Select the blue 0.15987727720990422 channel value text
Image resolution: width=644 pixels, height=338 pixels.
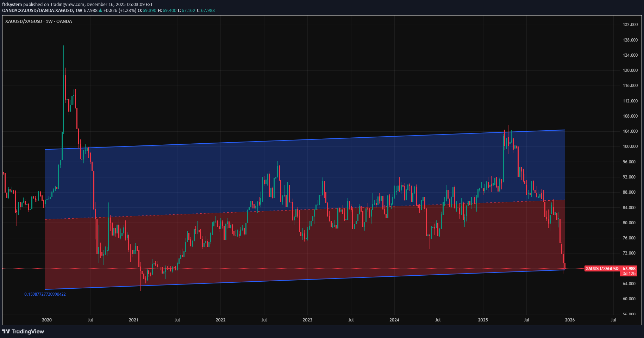[x=45, y=294]
